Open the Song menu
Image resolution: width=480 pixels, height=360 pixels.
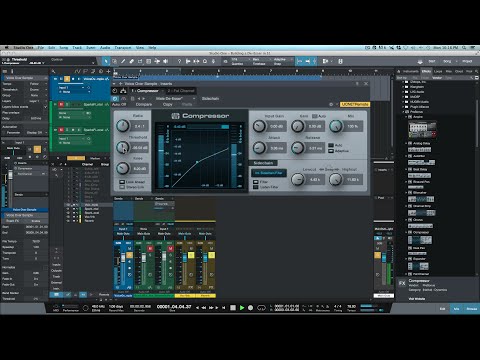64,48
